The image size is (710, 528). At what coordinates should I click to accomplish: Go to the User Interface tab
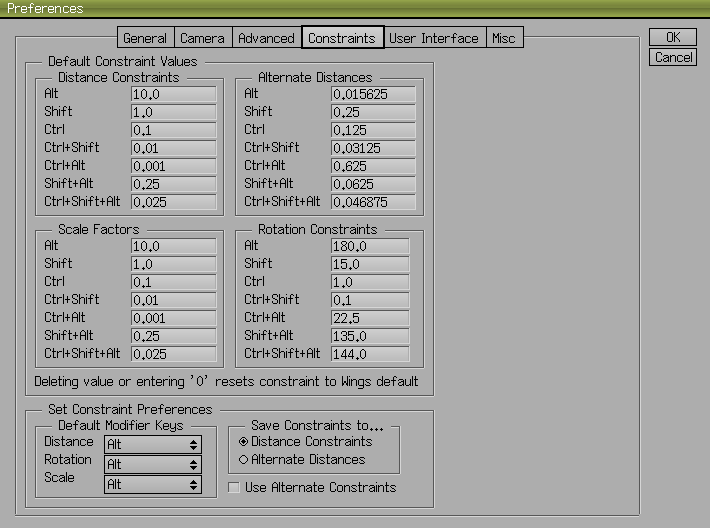433,38
